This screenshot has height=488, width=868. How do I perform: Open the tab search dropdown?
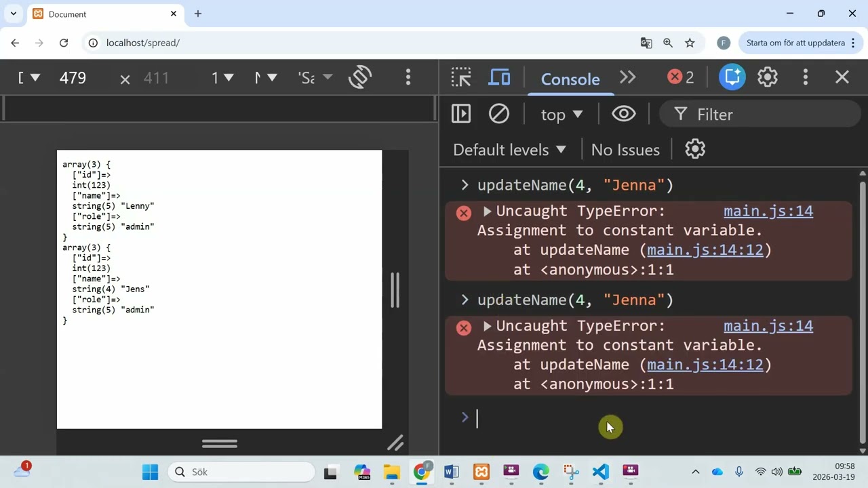[13, 14]
